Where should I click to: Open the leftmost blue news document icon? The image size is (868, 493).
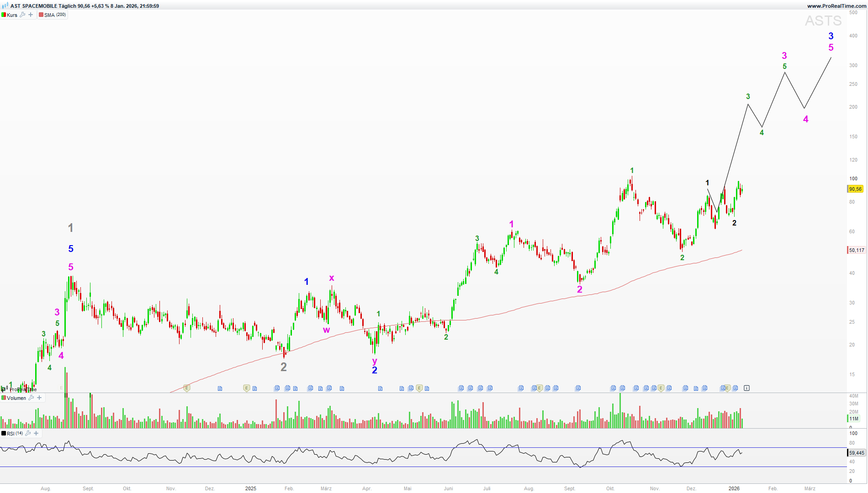(x=220, y=388)
